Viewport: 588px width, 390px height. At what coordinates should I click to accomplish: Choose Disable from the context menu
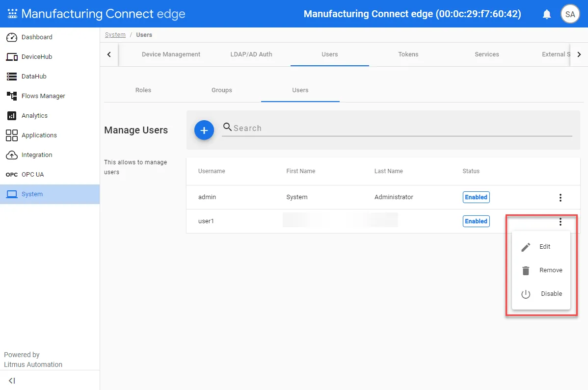pos(541,294)
